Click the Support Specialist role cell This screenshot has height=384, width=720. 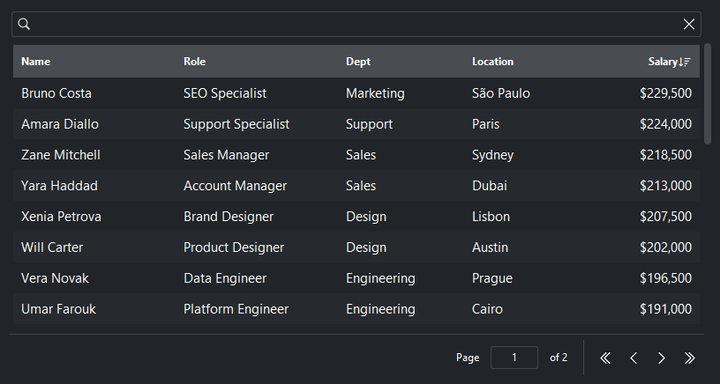coord(236,124)
